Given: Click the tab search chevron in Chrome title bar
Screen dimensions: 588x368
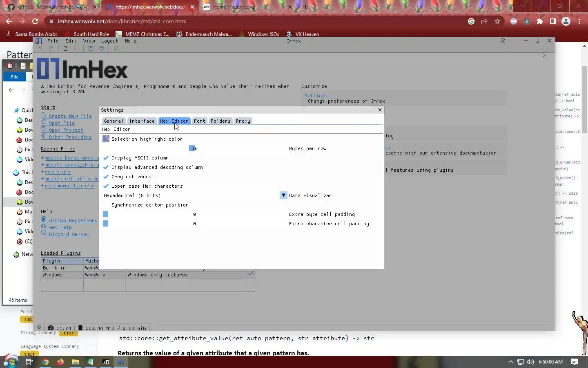Looking at the screenshot, I should click(x=522, y=6).
